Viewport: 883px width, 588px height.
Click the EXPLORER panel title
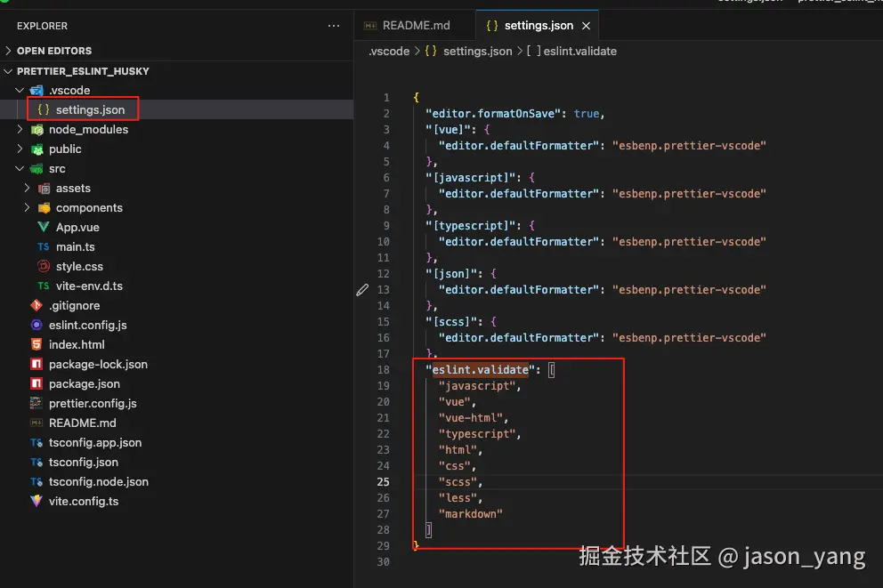pos(42,26)
